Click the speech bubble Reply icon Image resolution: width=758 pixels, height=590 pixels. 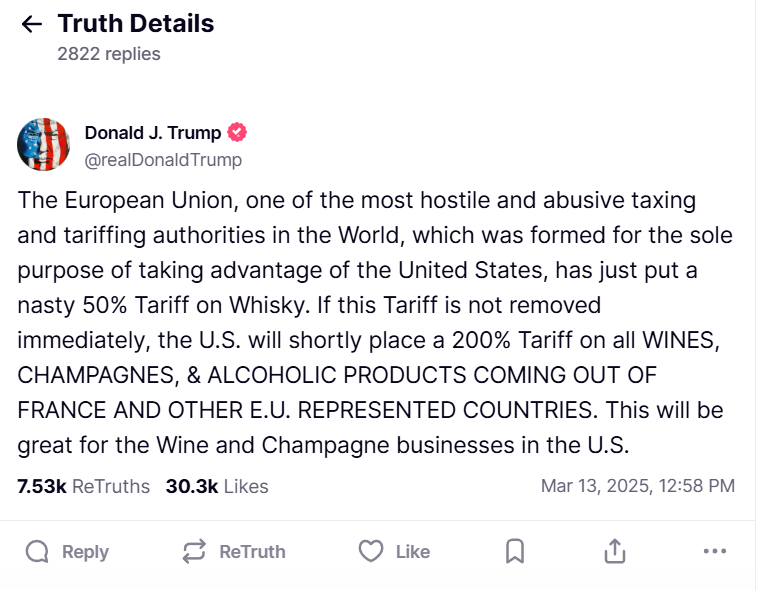tap(37, 552)
